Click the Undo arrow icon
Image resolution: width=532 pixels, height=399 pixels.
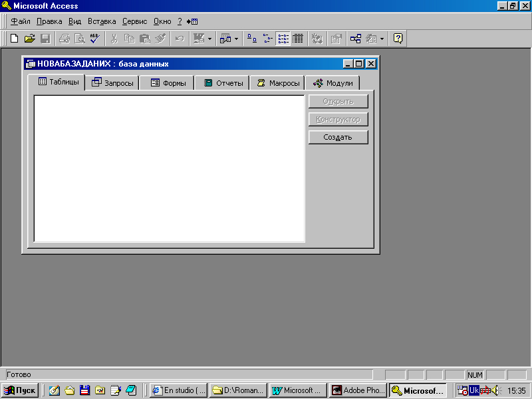click(180, 39)
